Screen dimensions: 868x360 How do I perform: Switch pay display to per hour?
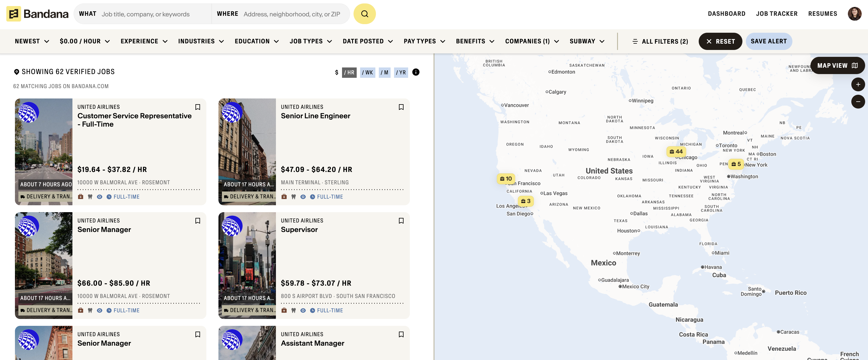tap(349, 73)
